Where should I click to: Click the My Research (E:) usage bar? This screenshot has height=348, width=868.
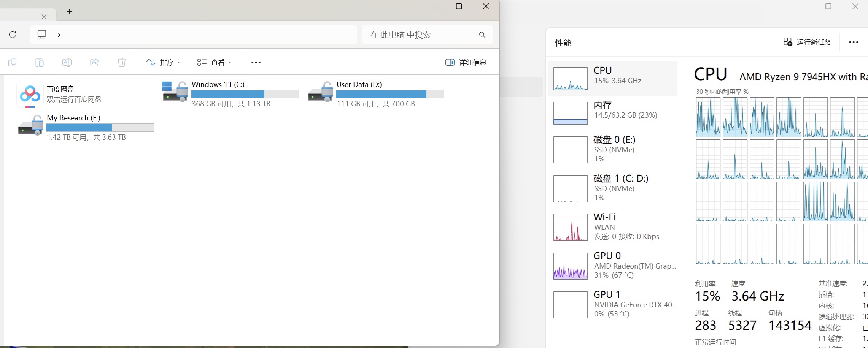click(100, 128)
